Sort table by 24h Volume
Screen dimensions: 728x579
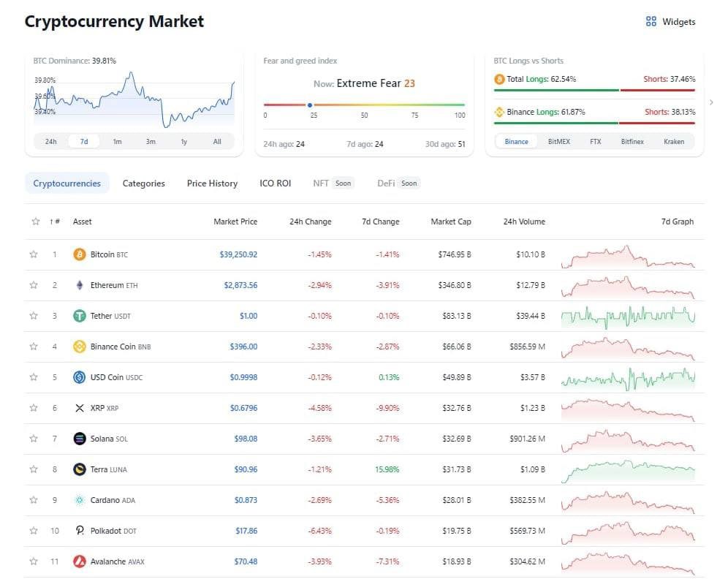524,222
